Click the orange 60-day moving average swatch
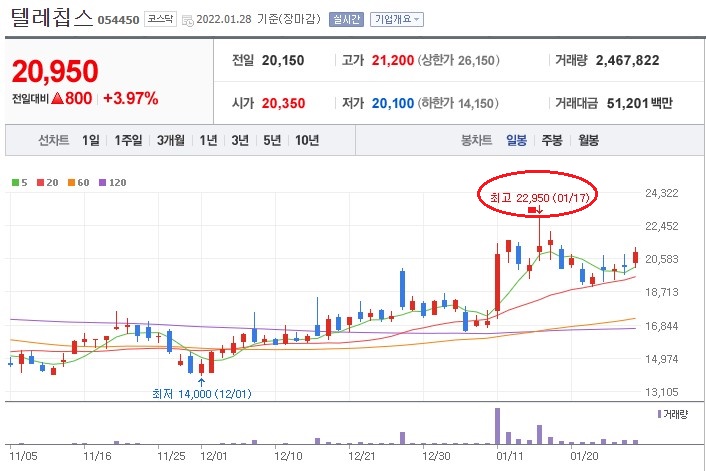 coord(71,182)
